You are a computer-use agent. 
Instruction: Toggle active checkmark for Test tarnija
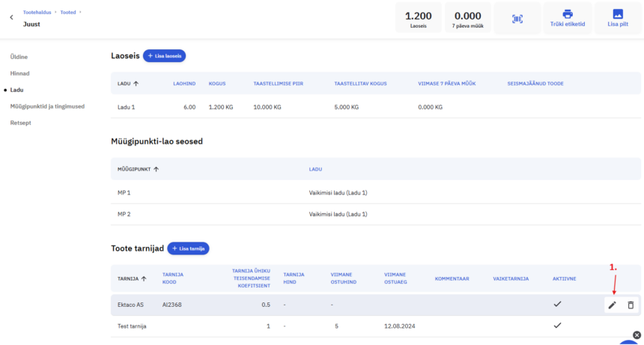pyautogui.click(x=557, y=326)
